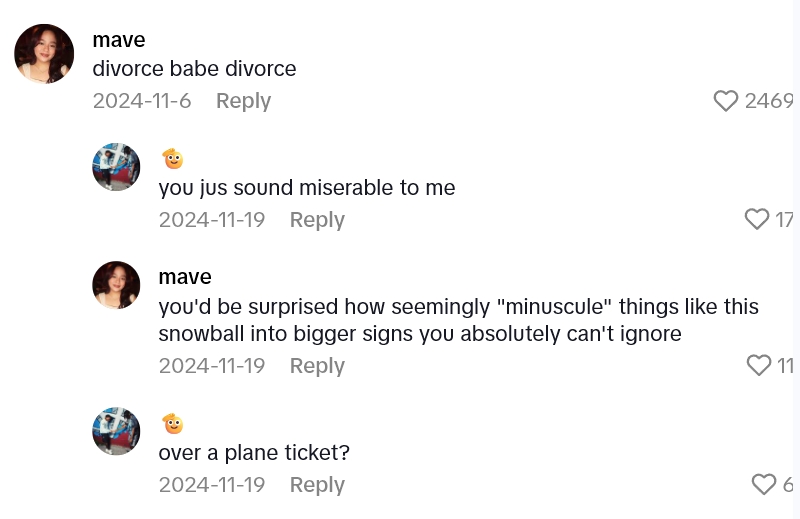Open the mave username above "divorce babe divorce"
This screenshot has height=519, width=800.
coord(119,40)
